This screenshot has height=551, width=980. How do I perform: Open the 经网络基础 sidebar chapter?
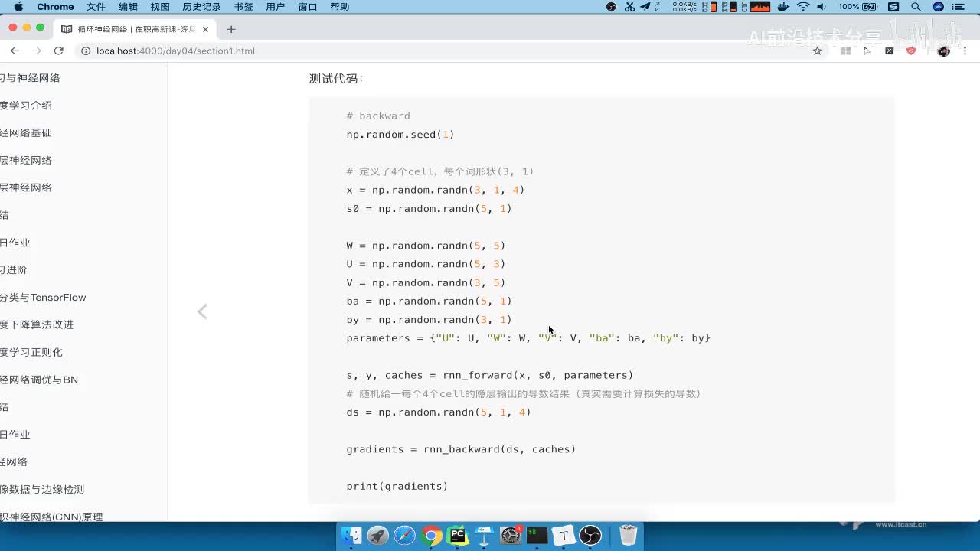coord(26,133)
